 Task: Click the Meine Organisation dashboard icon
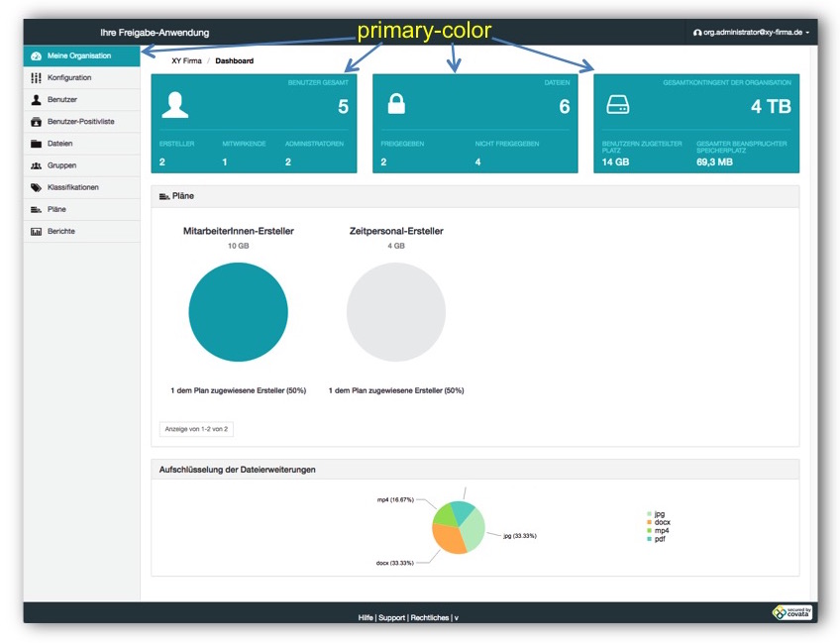click(x=36, y=55)
